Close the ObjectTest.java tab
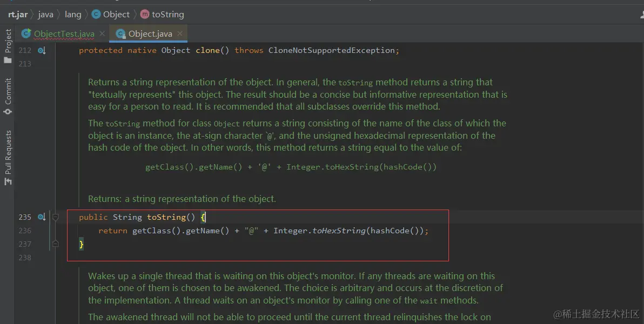Viewport: 644px width, 324px height. pos(102,33)
